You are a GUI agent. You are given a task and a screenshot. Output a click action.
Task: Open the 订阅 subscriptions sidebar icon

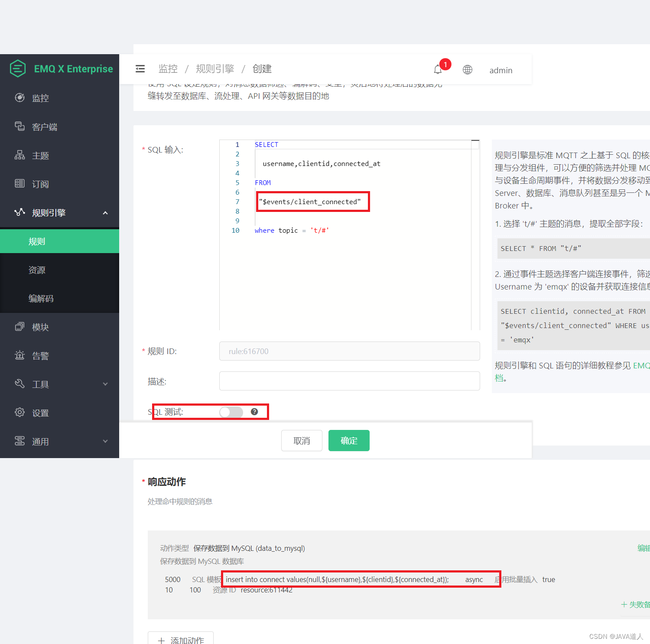(19, 183)
